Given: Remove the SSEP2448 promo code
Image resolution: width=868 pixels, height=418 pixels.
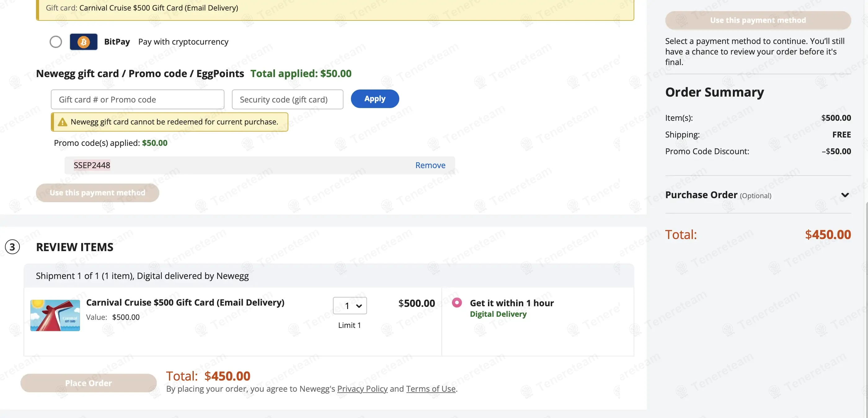Looking at the screenshot, I should coord(430,165).
